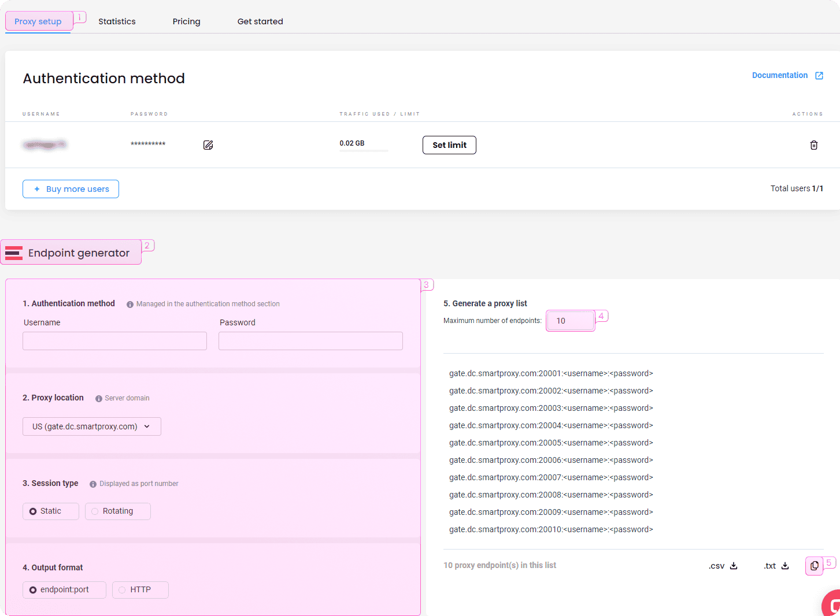
Task: Open the Documentation link
Action: click(x=780, y=76)
